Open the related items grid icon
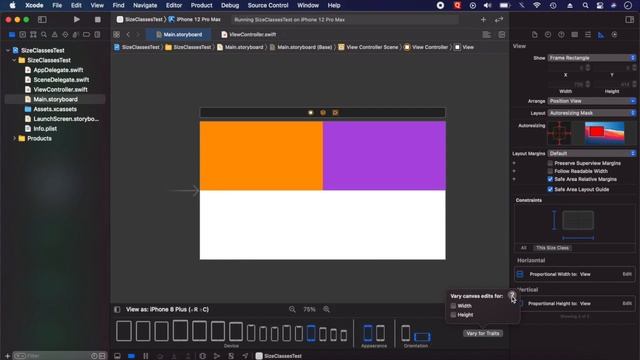The height and width of the screenshot is (360, 640). coord(117,35)
